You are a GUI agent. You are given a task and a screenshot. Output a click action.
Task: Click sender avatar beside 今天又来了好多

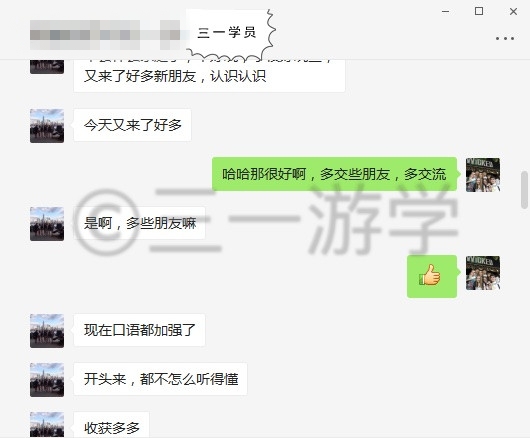click(x=47, y=126)
